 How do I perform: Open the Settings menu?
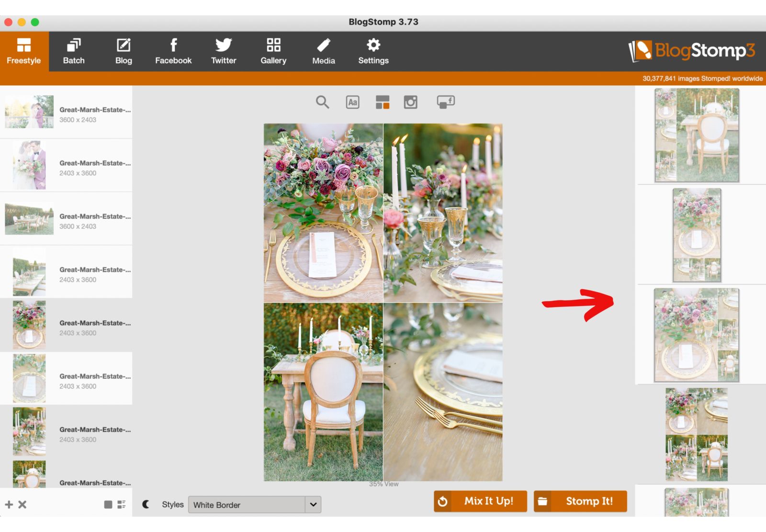(373, 51)
